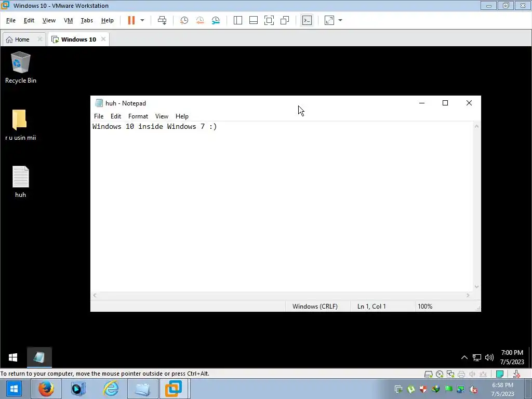
Task: Click the stretch guest display icon
Action: pyautogui.click(x=329, y=20)
